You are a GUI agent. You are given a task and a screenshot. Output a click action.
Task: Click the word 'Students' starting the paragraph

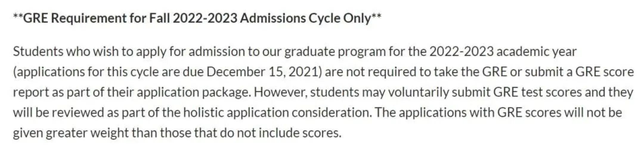(38, 52)
